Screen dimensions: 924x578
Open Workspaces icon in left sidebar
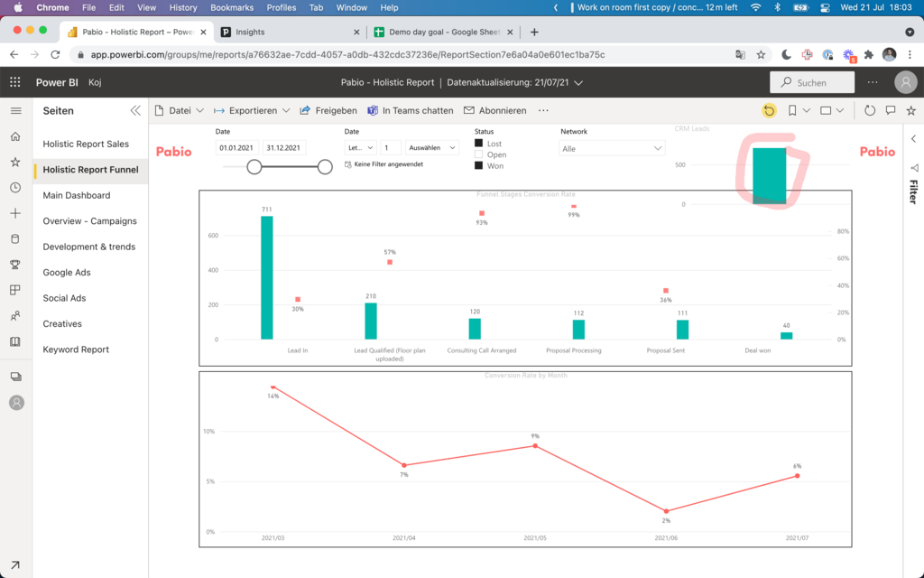(16, 377)
